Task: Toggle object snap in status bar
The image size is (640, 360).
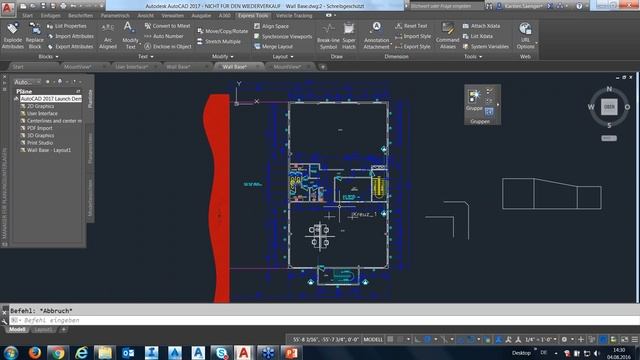Action: [x=471, y=339]
